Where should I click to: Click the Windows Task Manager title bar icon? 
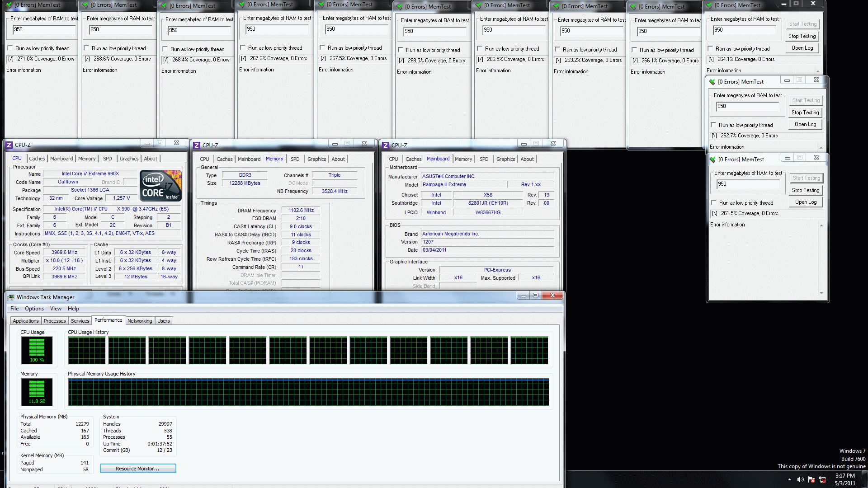[11, 297]
